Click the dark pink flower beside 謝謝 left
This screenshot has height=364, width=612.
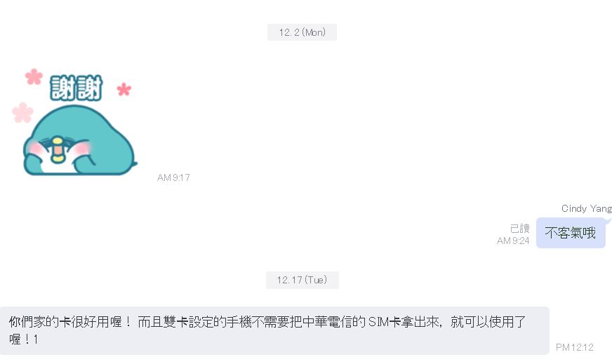coord(34,76)
